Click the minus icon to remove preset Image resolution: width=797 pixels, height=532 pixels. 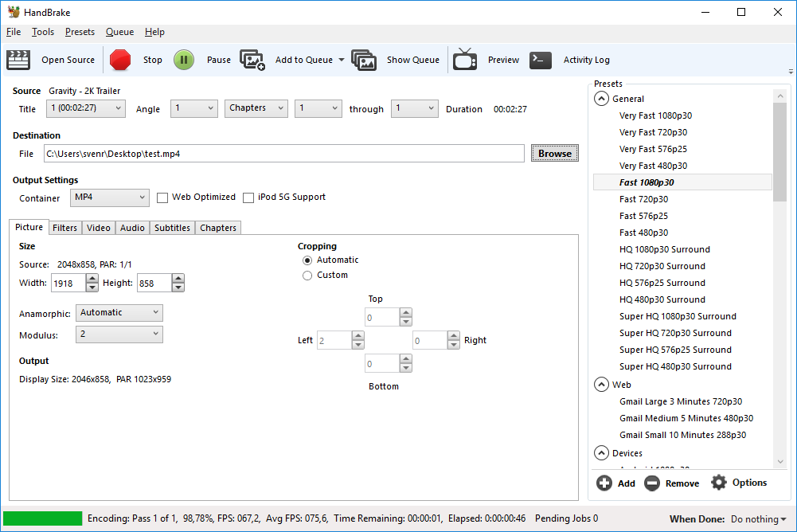(x=652, y=483)
